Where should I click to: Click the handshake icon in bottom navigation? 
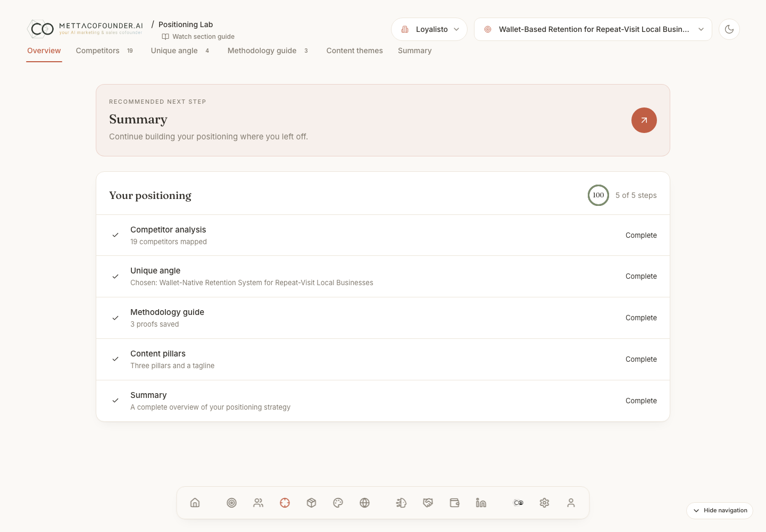(x=428, y=503)
